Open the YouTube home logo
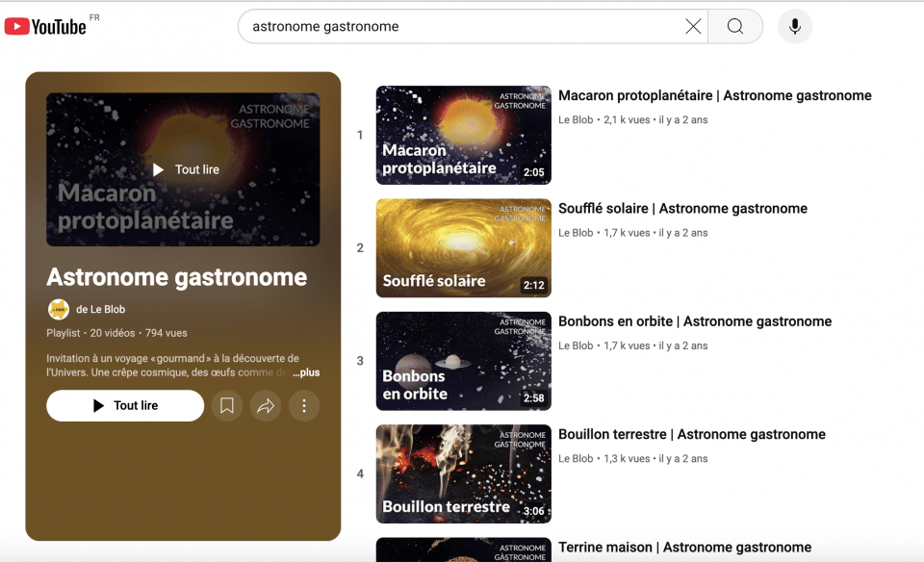Viewport: 924px width, 562px height. 45,27
